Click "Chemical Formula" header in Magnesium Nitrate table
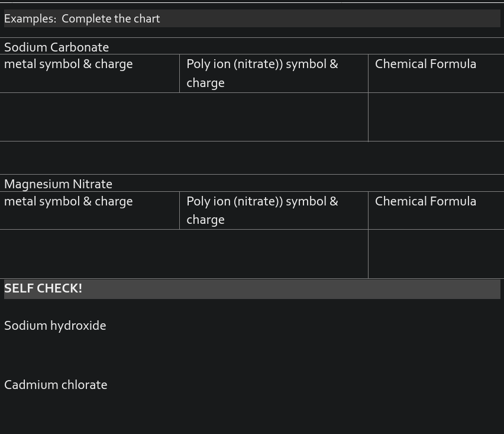Image resolution: width=504 pixels, height=434 pixels. pos(425,201)
